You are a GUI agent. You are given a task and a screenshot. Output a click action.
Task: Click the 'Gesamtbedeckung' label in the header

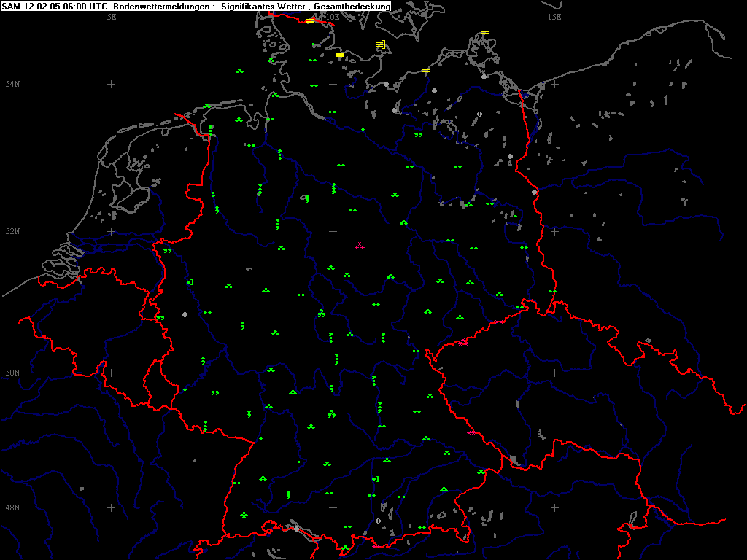[356, 7]
